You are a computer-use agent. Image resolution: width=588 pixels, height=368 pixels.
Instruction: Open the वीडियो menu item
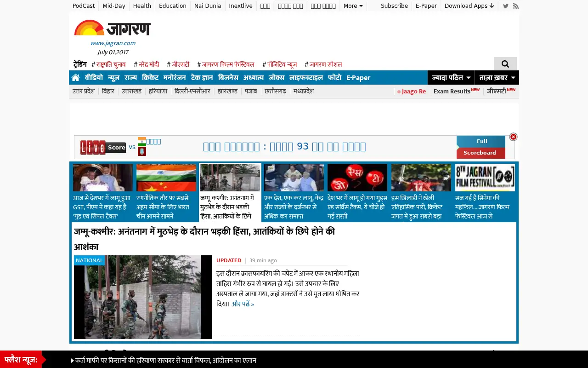(x=94, y=78)
